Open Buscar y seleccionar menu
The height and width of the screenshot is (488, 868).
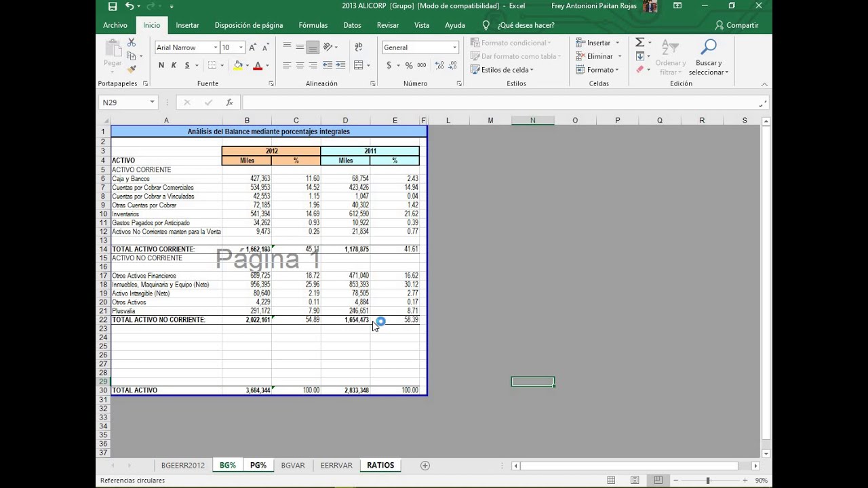tap(709, 57)
